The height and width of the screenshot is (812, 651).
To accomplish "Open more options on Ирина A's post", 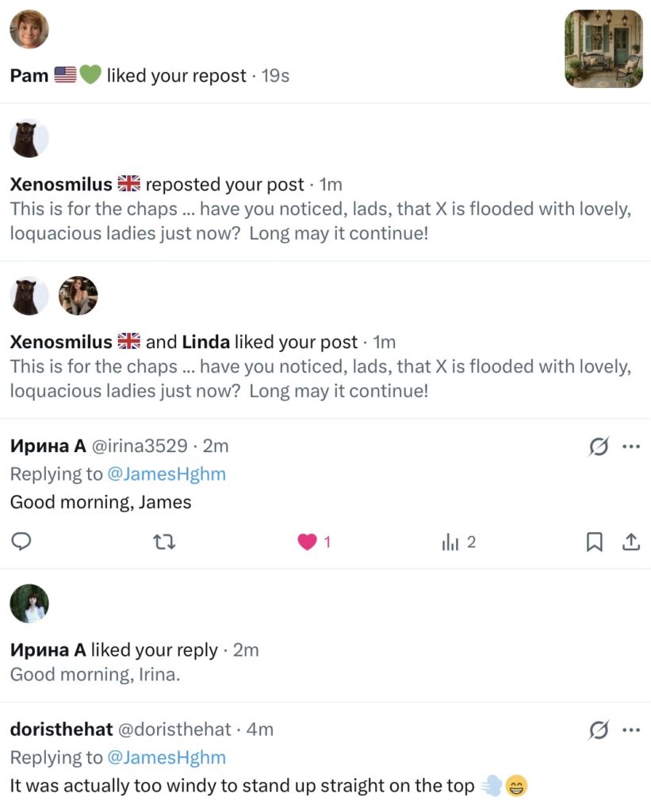I will (x=631, y=446).
